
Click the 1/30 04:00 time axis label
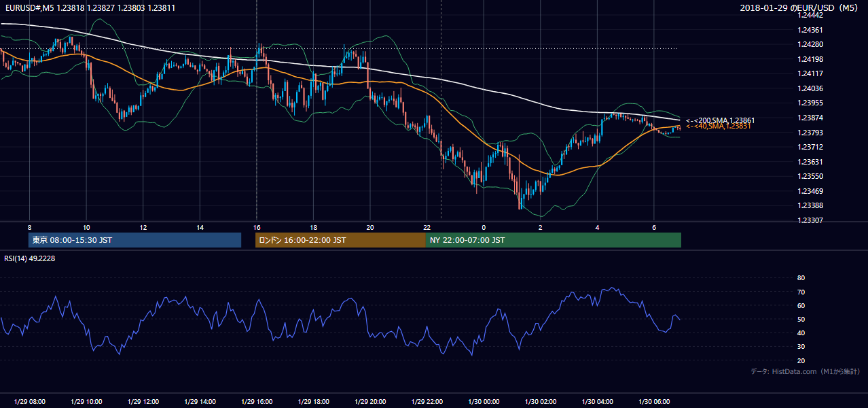597,402
